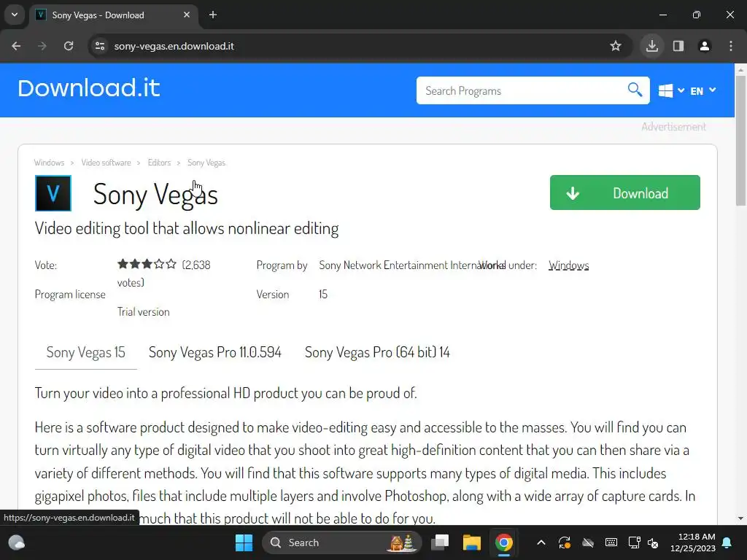Image resolution: width=747 pixels, height=560 pixels.
Task: Click the Sony Vegas V logo icon
Action: [53, 193]
